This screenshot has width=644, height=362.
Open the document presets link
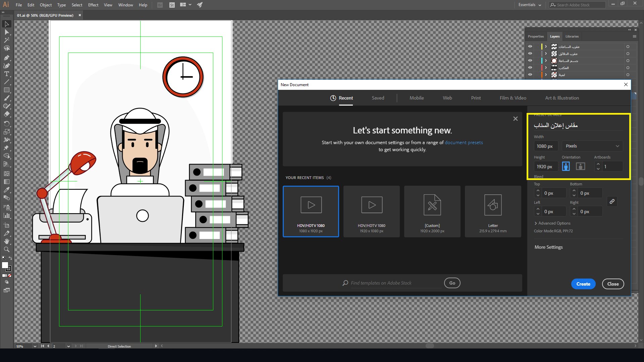coord(464,142)
